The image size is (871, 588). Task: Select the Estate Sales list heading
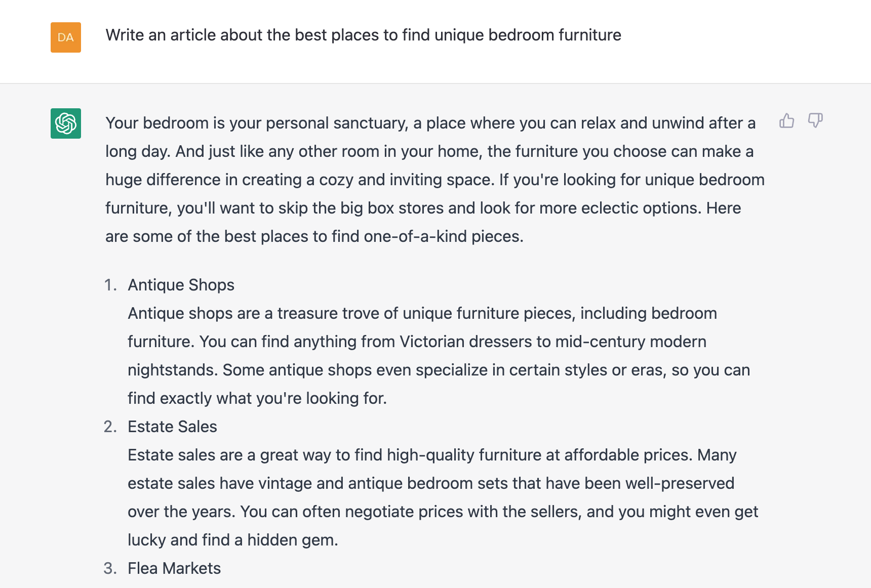(172, 427)
